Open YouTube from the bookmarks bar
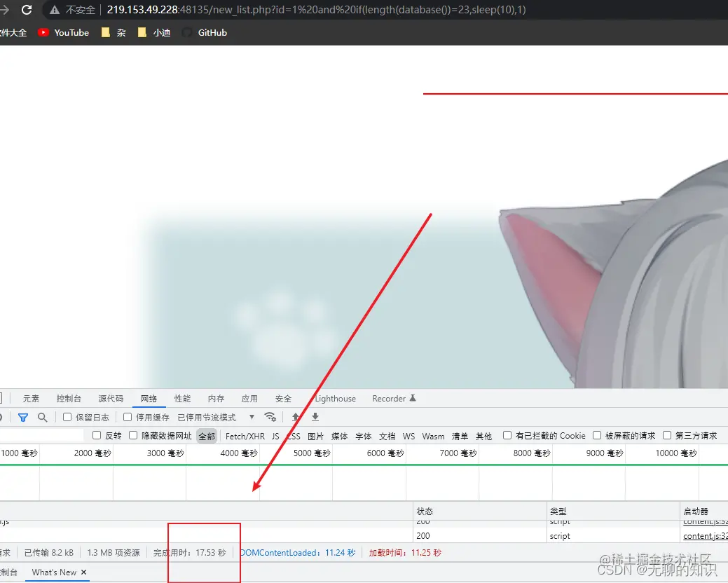This screenshot has width=728, height=583. point(63,32)
